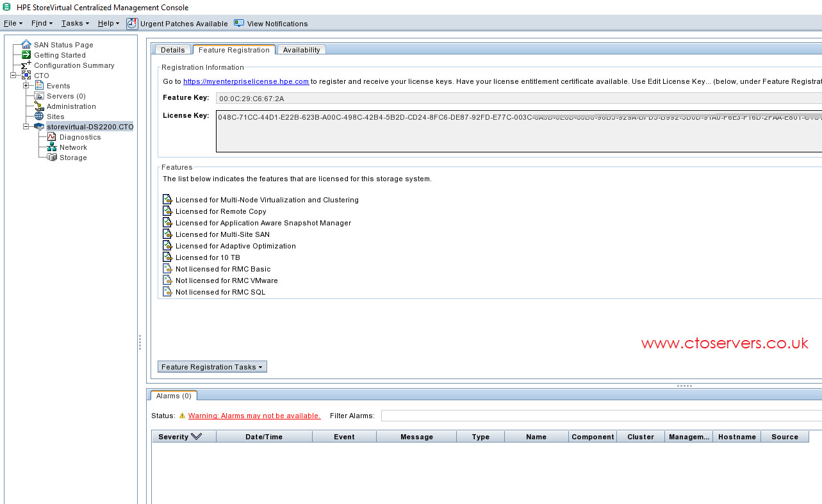This screenshot has height=504, width=822.
Task: Click the Urgent Patches Available icon
Action: tap(132, 24)
